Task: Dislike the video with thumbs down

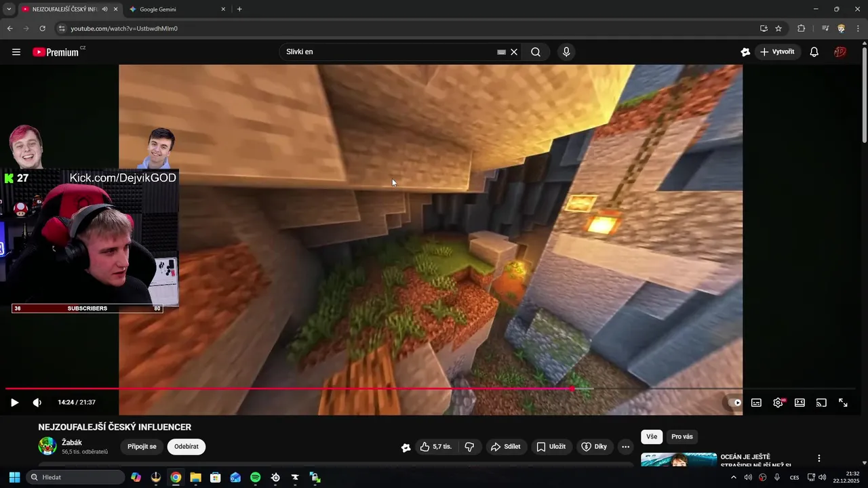Action: [469, 447]
